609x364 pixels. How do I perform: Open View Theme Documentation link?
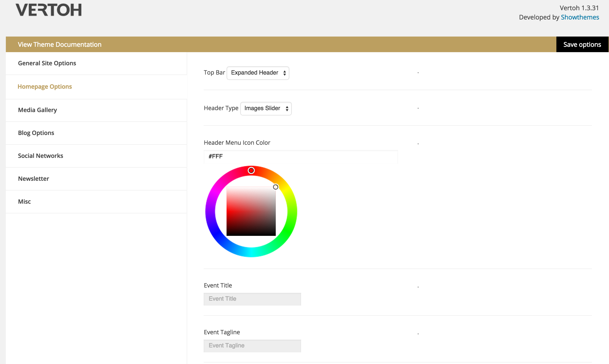coord(60,44)
